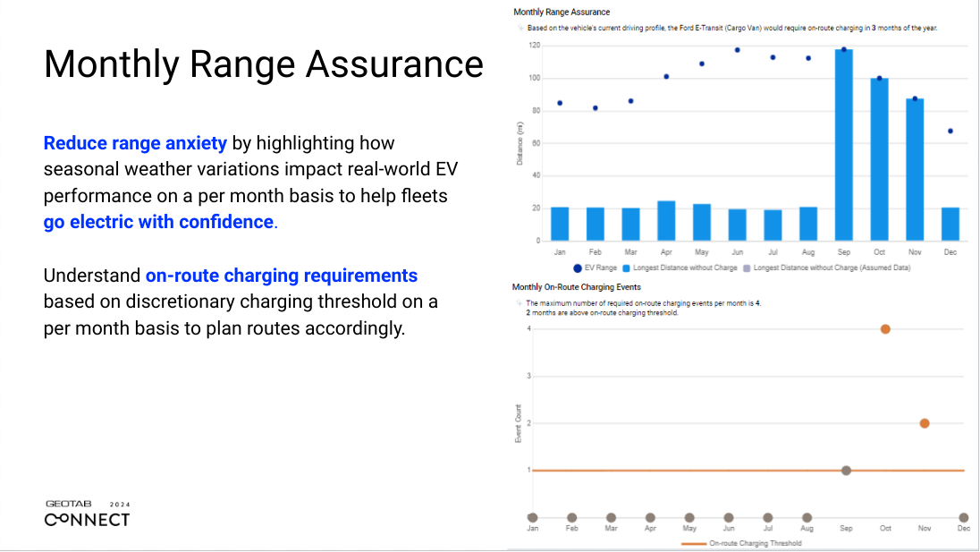Click the gray Assumed Data legend square icon
Image resolution: width=980 pixels, height=552 pixels.
click(x=748, y=268)
